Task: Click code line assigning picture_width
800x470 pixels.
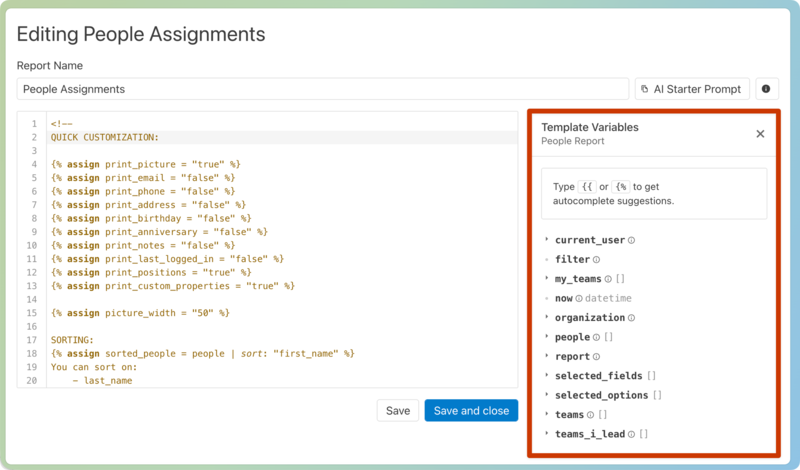Action: pyautogui.click(x=140, y=313)
